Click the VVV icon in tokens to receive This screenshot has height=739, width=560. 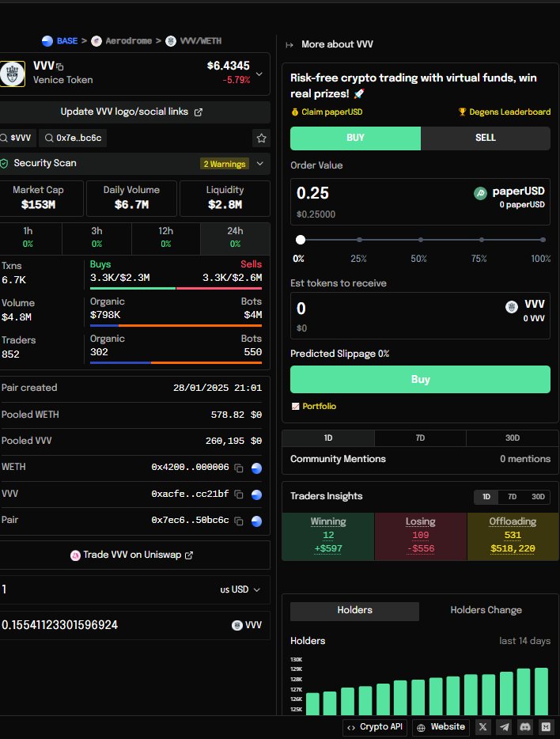512,307
